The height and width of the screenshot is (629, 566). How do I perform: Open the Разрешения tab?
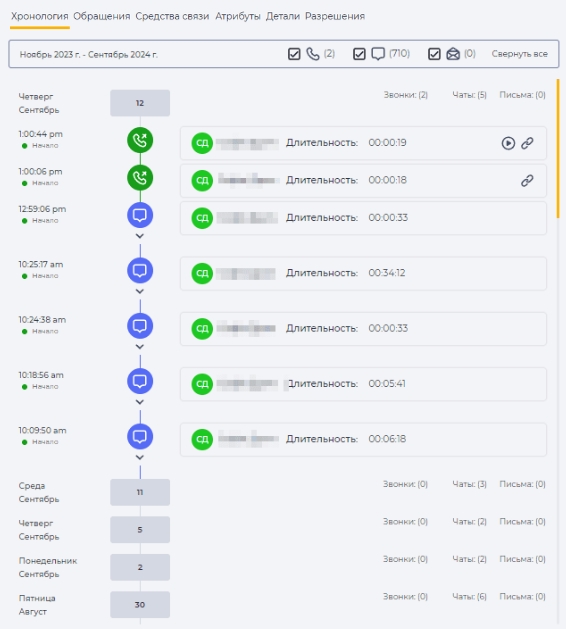coord(335,16)
